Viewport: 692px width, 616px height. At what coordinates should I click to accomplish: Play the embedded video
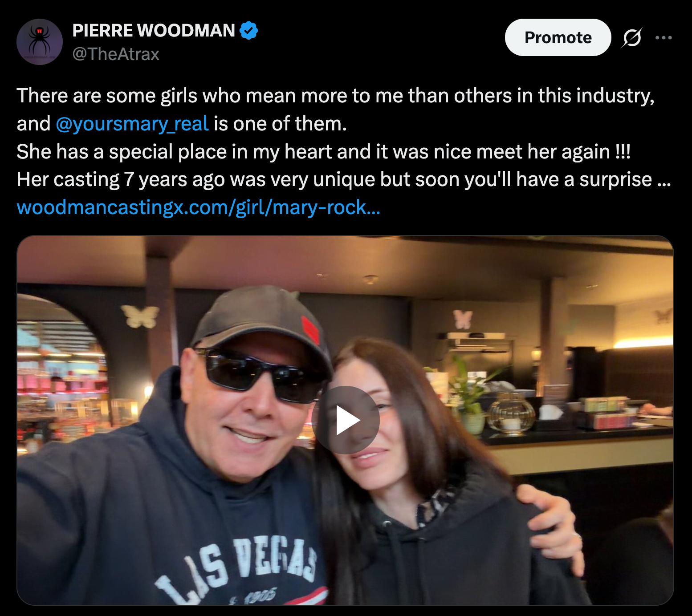346,420
